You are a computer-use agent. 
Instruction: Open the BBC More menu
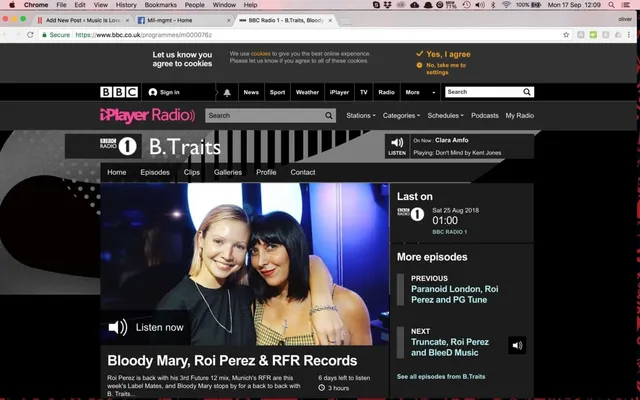coord(420,92)
